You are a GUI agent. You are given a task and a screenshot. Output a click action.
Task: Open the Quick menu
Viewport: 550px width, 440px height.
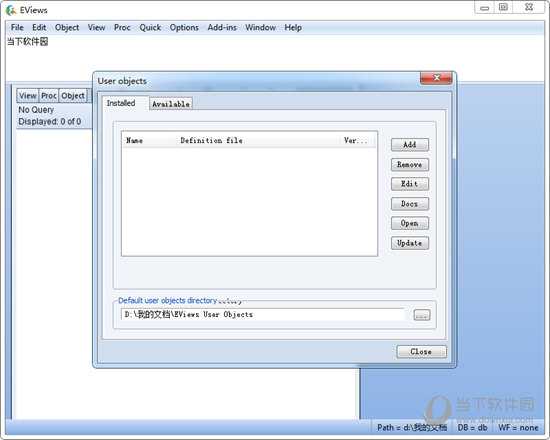150,27
